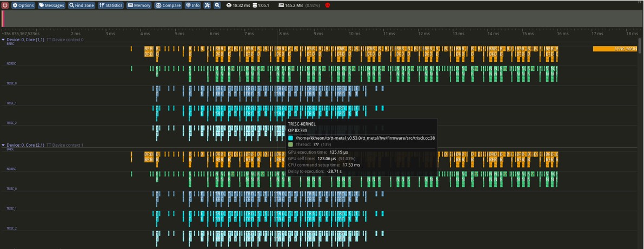The image size is (644, 249).
Task: Open Find zone search
Action: [82, 5]
